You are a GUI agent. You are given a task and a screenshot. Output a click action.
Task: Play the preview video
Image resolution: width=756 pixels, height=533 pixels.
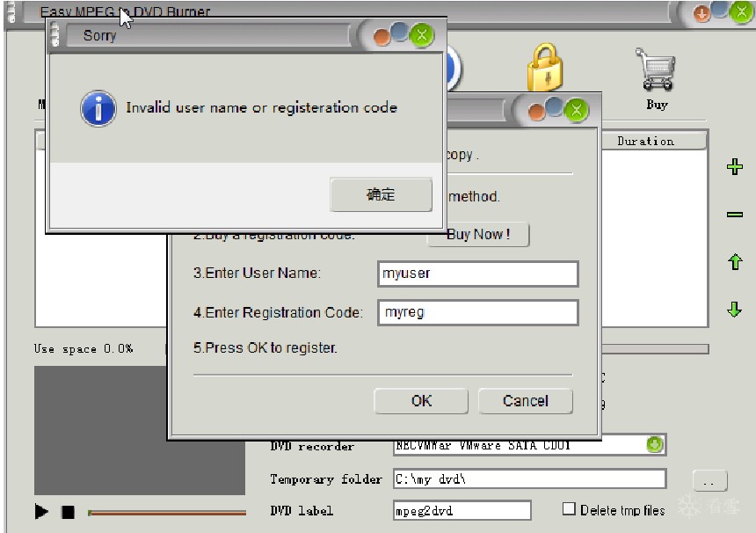point(41,511)
